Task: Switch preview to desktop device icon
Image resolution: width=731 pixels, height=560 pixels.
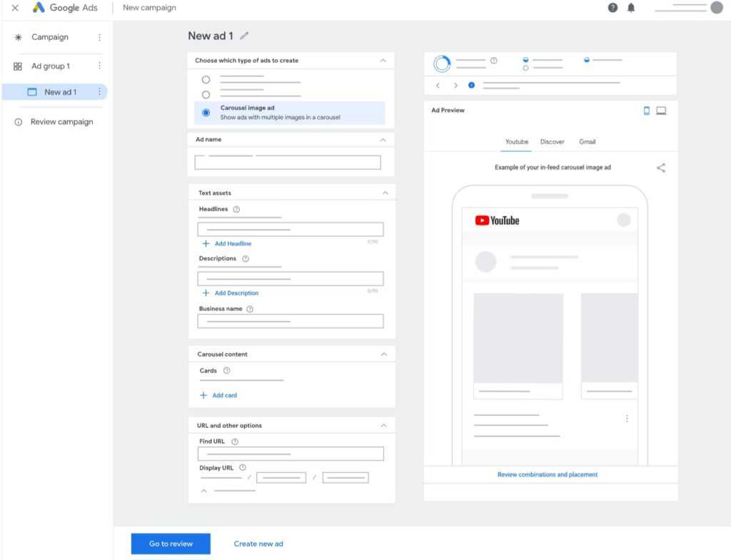Action: tap(661, 111)
